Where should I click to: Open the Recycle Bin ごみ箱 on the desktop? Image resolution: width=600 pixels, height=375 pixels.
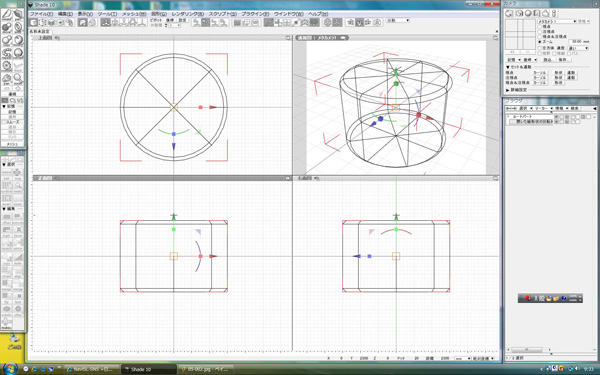(x=14, y=341)
